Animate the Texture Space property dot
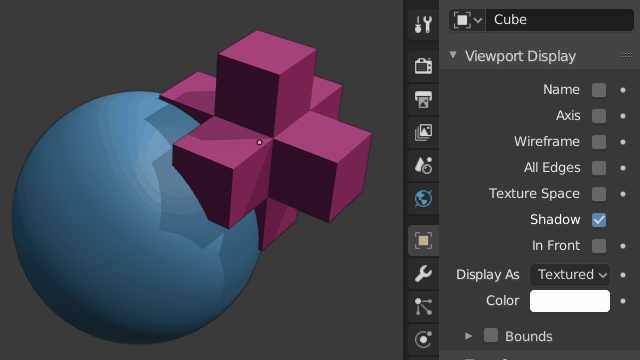The width and height of the screenshot is (640, 360). click(x=623, y=194)
